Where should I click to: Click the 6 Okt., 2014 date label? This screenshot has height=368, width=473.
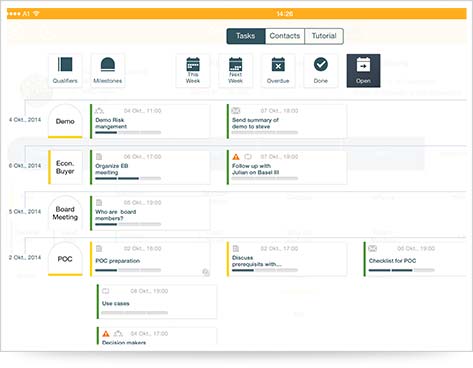(25, 166)
